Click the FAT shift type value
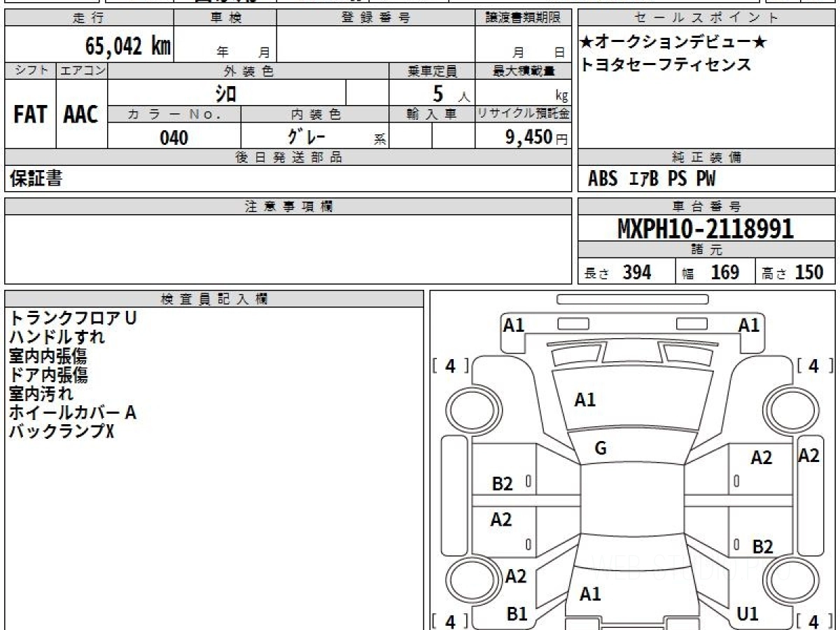Screen dimensions: 840x630 pos(30,115)
